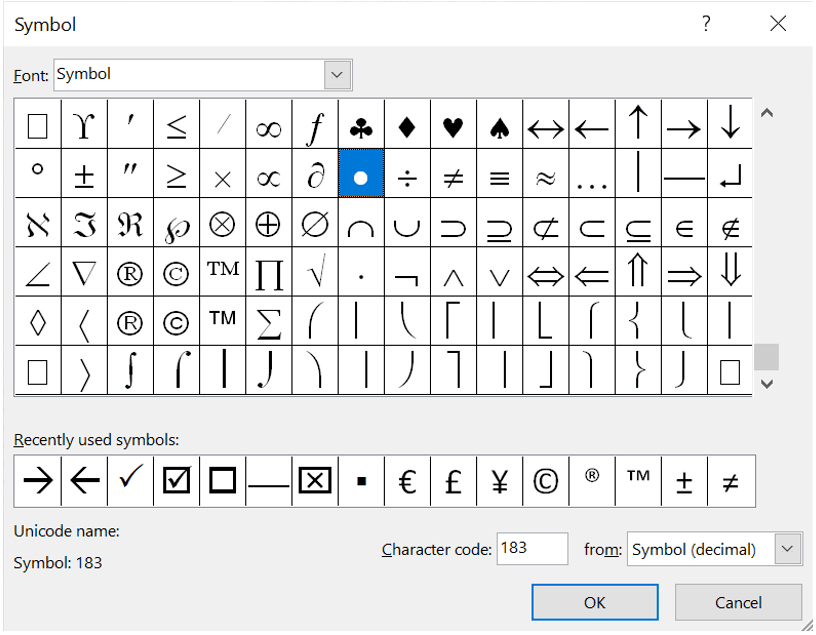Click the Cancel button

pyautogui.click(x=738, y=602)
